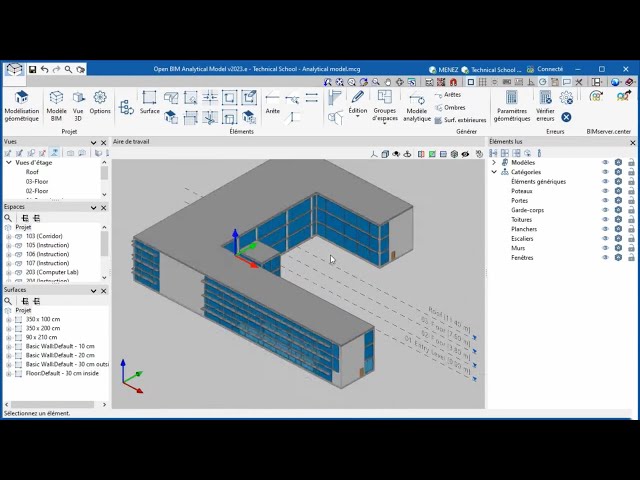Run Vérifier erreurs check
Image resolution: width=640 pixels, height=480 pixels.
pyautogui.click(x=545, y=106)
